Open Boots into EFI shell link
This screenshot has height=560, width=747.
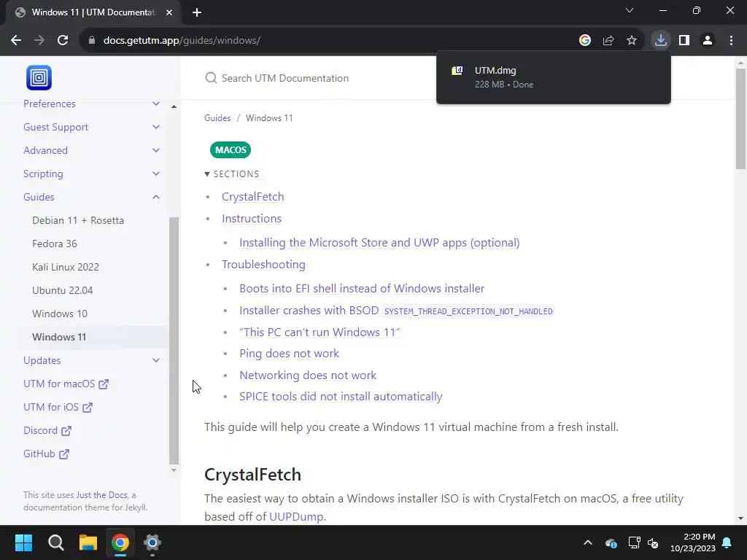[362, 289]
